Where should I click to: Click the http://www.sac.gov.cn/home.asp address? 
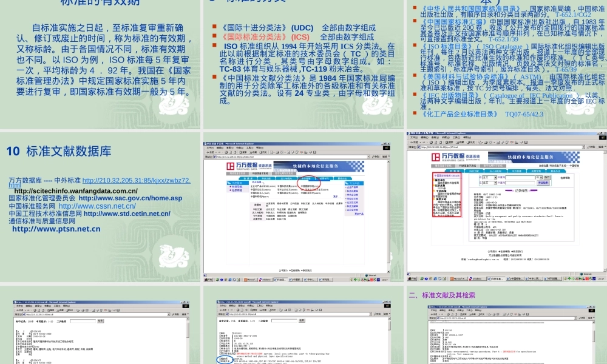click(131, 198)
